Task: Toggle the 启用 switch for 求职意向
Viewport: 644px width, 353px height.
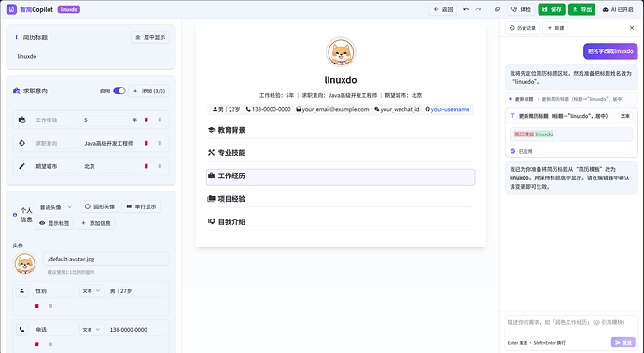Action: [x=119, y=91]
